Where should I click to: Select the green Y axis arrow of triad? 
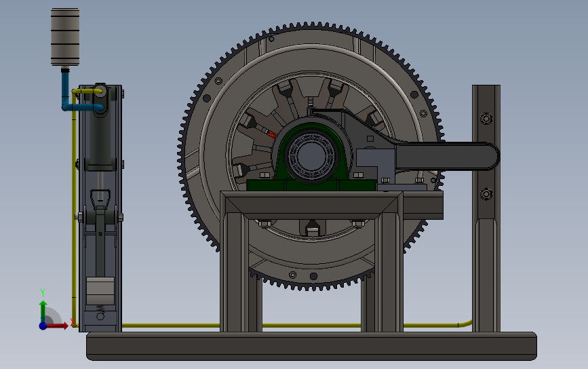(43, 310)
